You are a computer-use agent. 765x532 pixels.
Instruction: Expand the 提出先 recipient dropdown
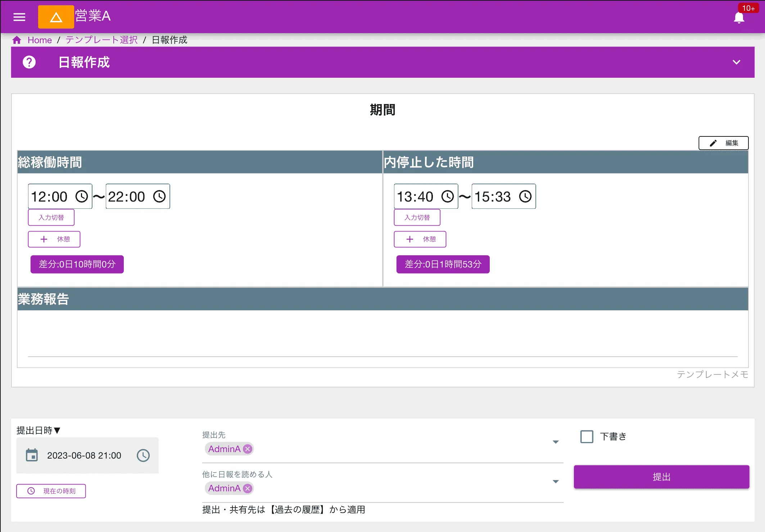point(556,442)
